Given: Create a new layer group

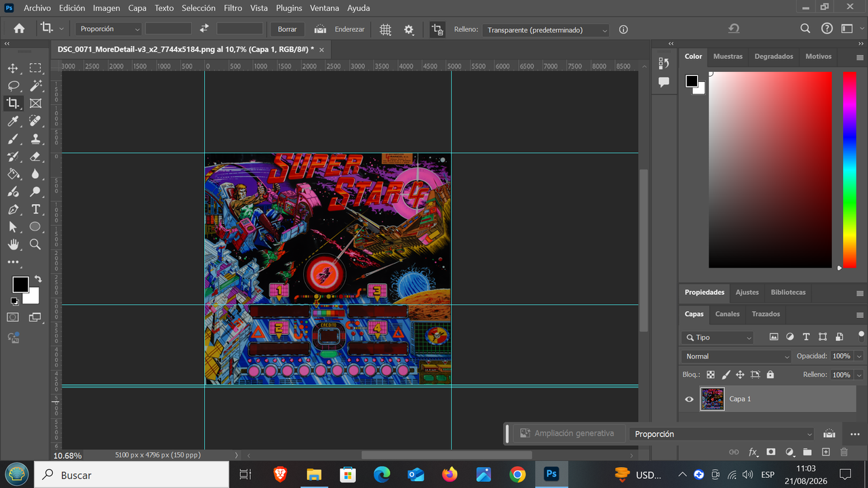Looking at the screenshot, I should [x=808, y=452].
